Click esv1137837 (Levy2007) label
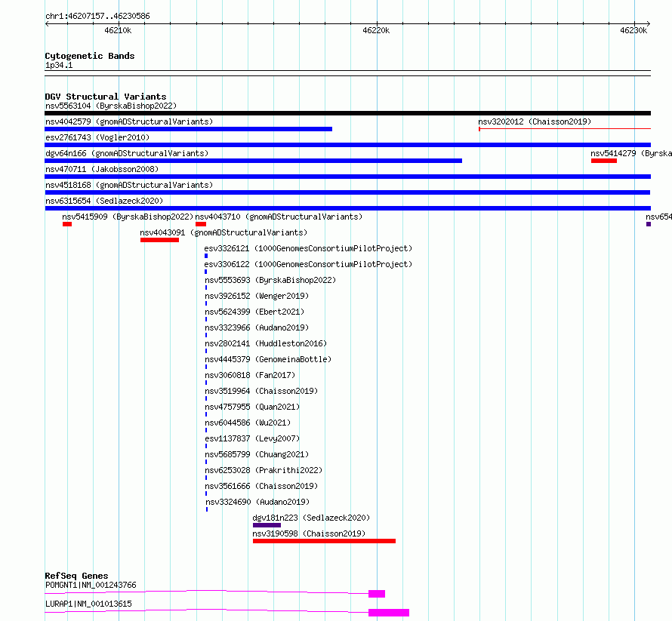This screenshot has height=621, width=672. point(252,438)
